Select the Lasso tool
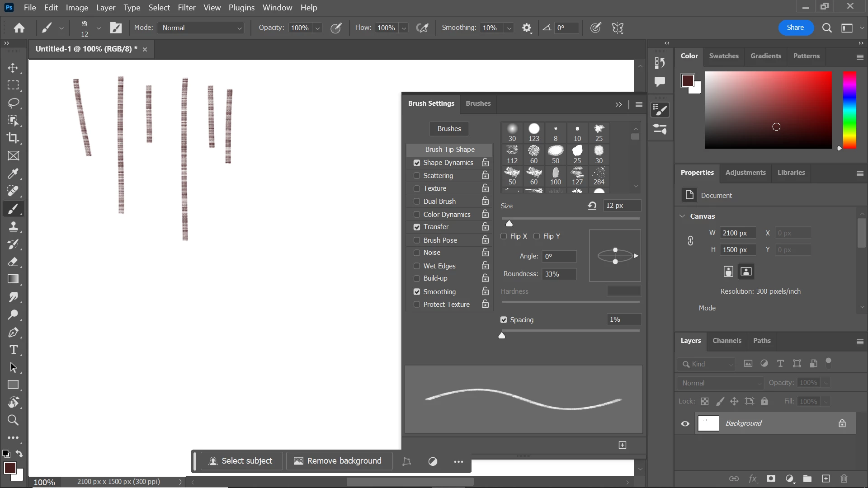 [x=13, y=103]
